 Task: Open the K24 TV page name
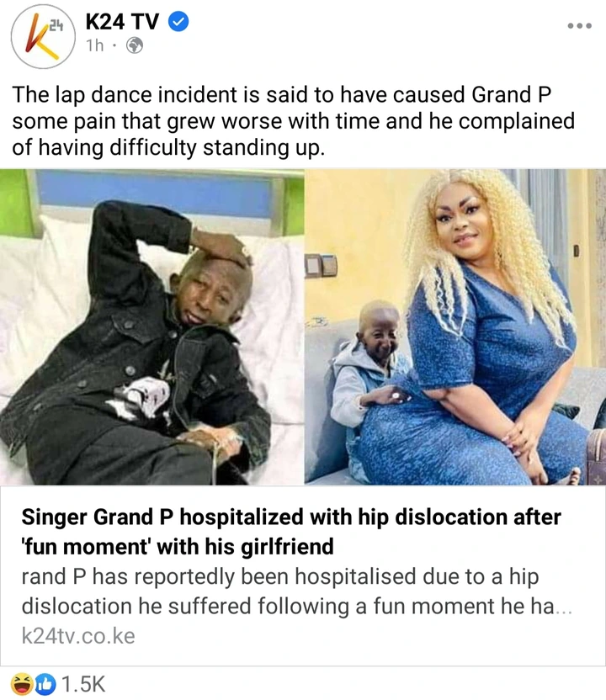pyautogui.click(x=122, y=21)
